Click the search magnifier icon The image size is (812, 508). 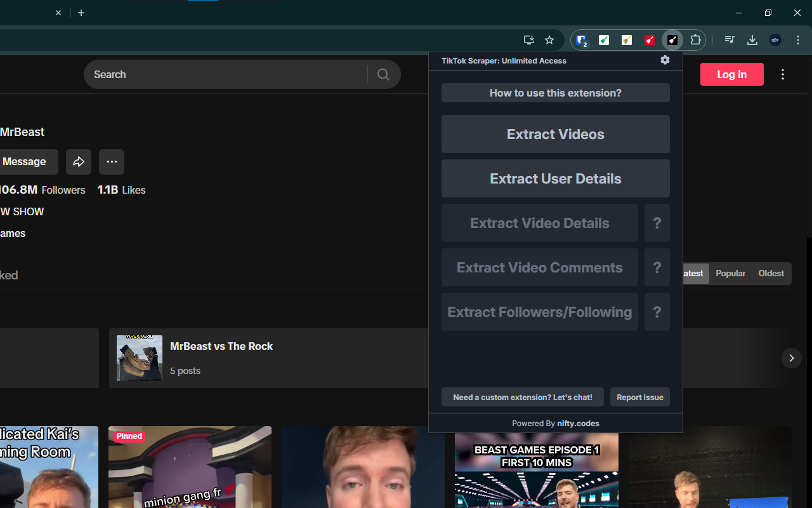[x=383, y=74]
